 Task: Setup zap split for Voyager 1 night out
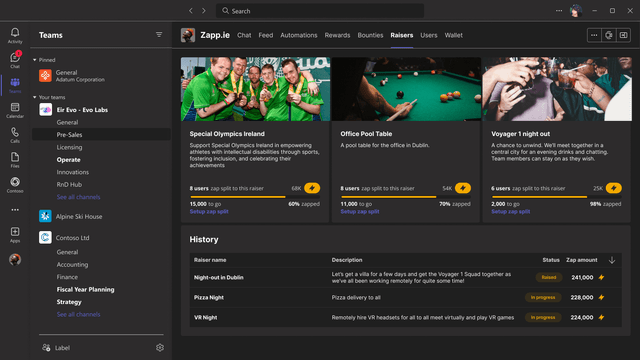[511, 211]
